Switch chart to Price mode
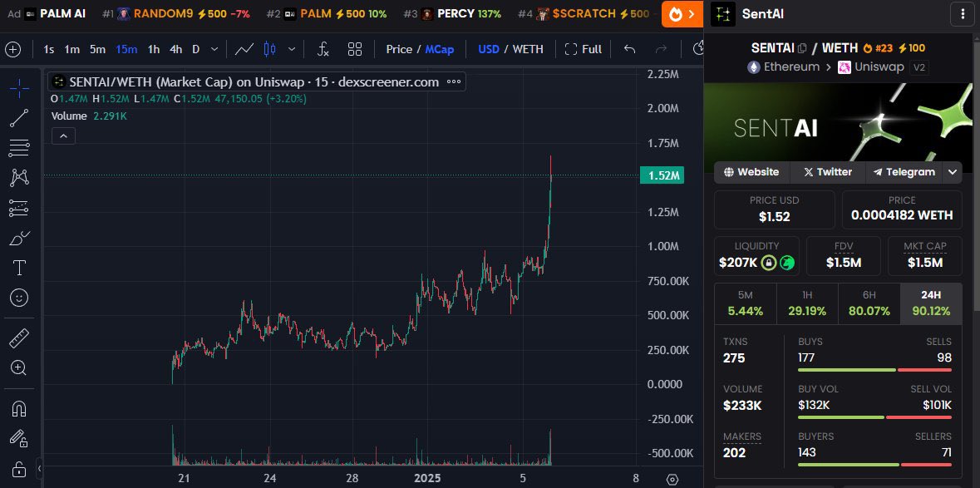Screen dimensions: 980x488 pyautogui.click(x=399, y=49)
